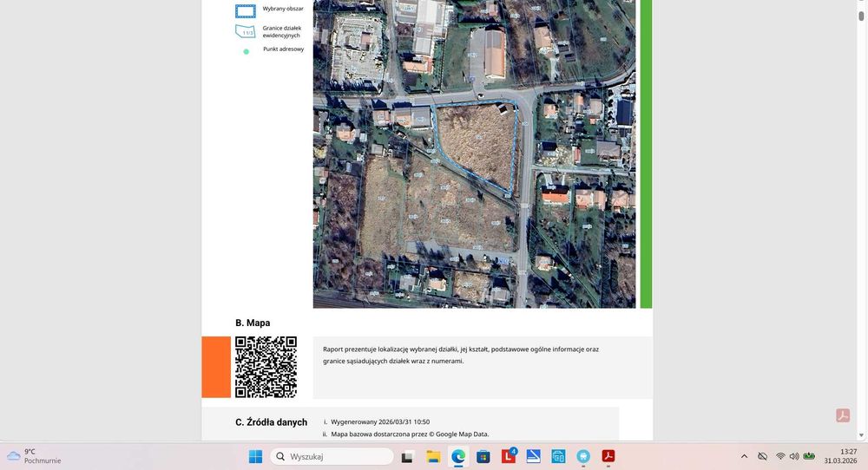Click the satellite map of the selected parcel
868x470 pixels.
tap(475, 153)
